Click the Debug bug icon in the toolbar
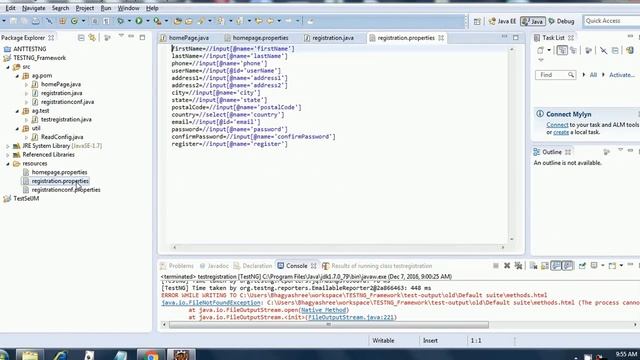This screenshot has height=360, width=640. (x=120, y=21)
